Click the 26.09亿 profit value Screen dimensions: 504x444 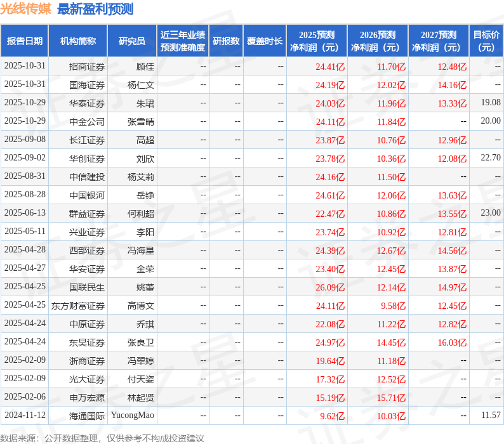coord(330,287)
